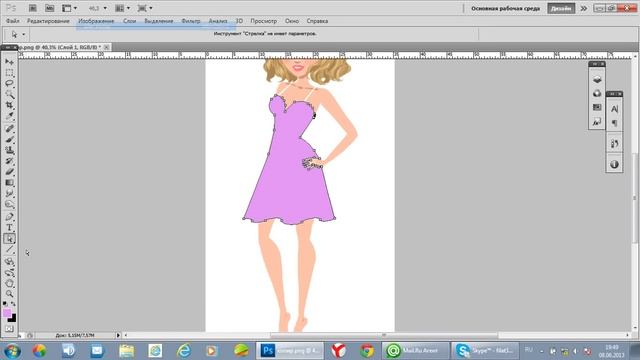Open the View Extras dropdown
The height and width of the screenshot is (360, 640).
(69, 8)
